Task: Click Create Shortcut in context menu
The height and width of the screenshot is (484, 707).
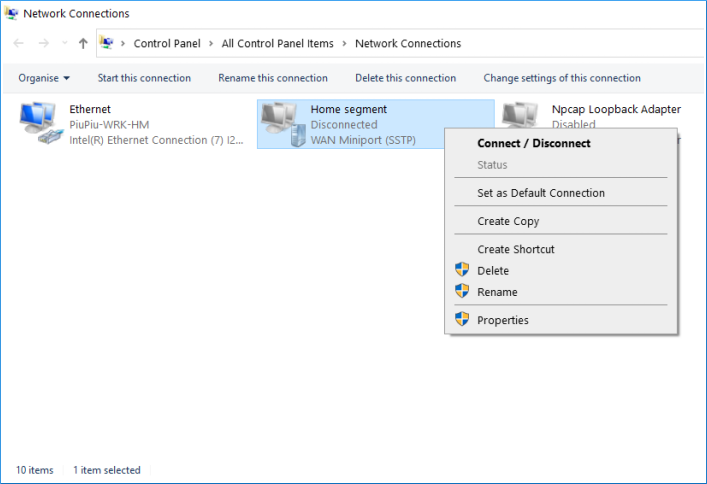Action: tap(515, 249)
